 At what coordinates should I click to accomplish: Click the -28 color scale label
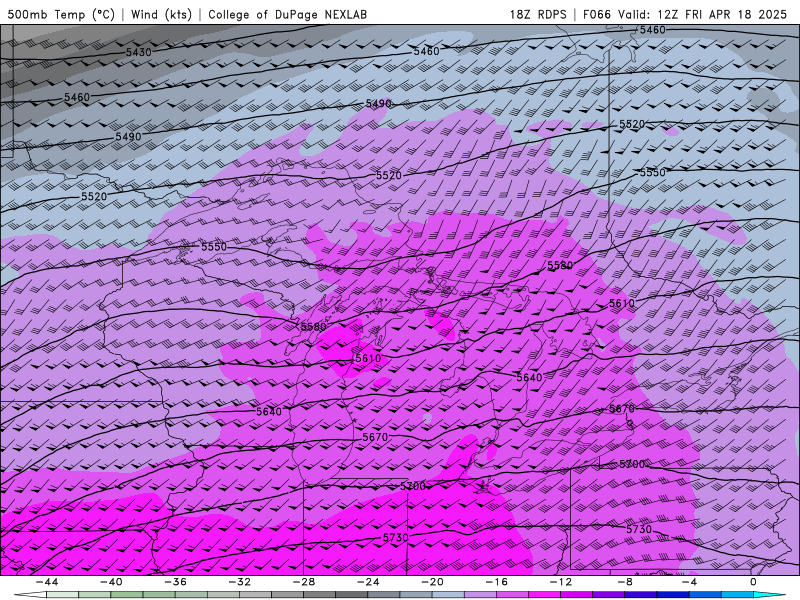click(x=304, y=582)
